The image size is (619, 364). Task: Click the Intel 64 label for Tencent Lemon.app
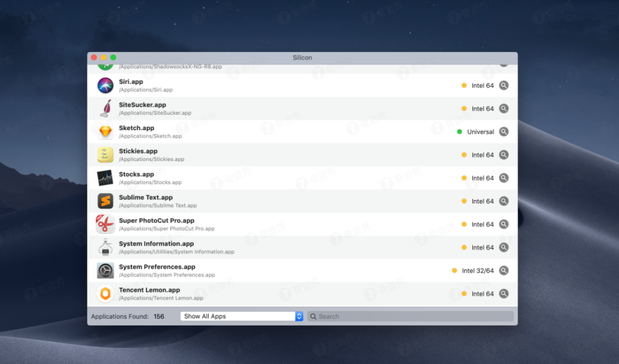click(x=482, y=293)
